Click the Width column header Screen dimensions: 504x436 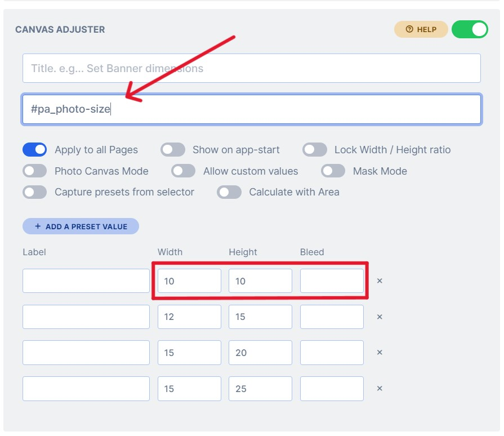click(x=170, y=252)
